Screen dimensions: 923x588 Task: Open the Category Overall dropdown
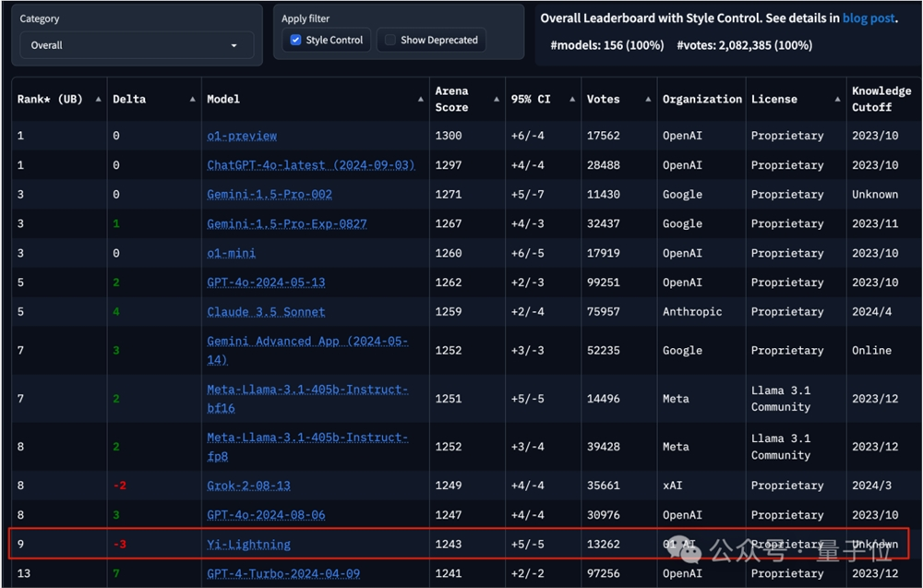point(137,45)
